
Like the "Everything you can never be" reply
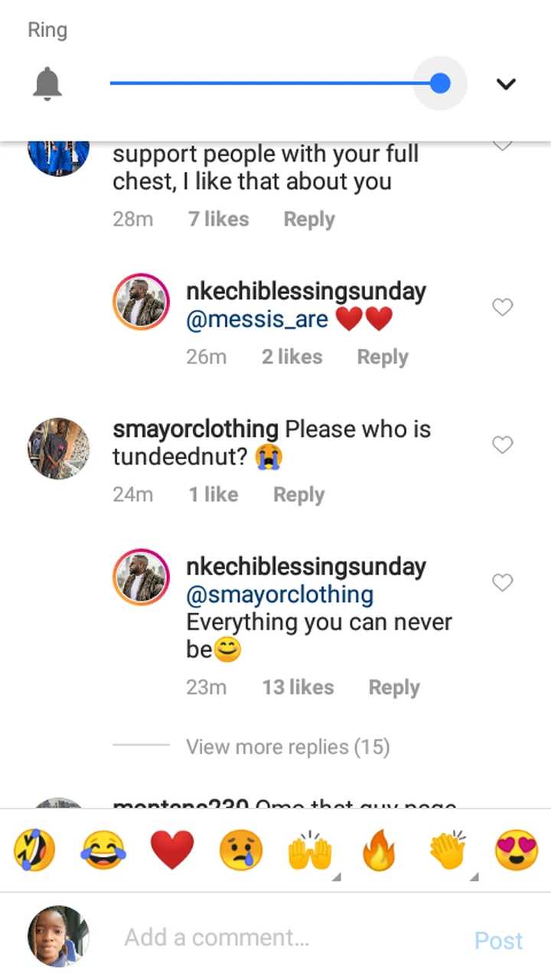pos(502,583)
